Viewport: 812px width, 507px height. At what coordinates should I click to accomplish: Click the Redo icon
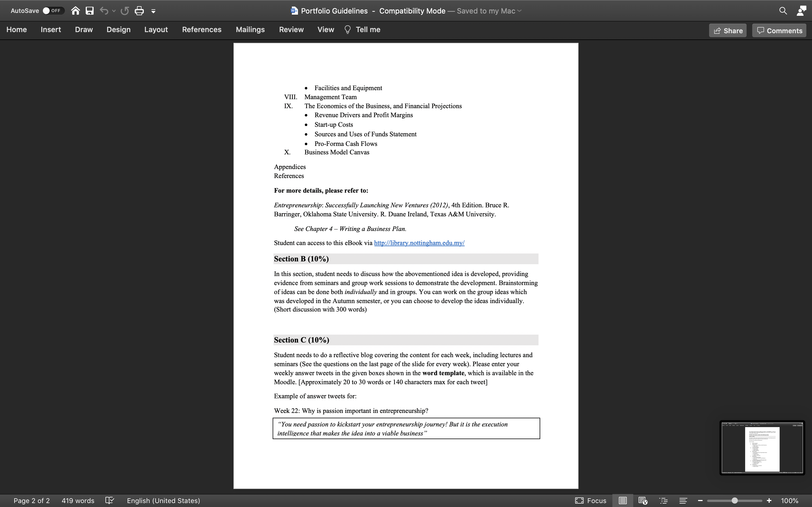125,10
